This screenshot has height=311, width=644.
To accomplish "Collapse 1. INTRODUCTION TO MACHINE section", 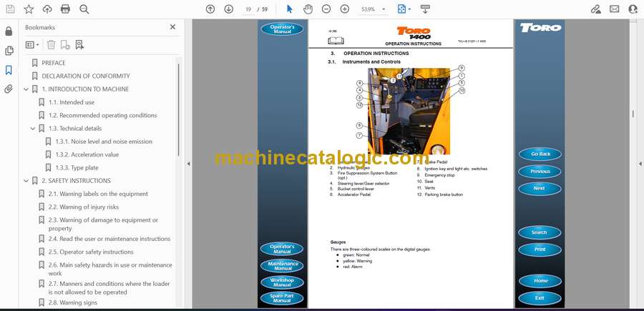I will pyautogui.click(x=26, y=89).
